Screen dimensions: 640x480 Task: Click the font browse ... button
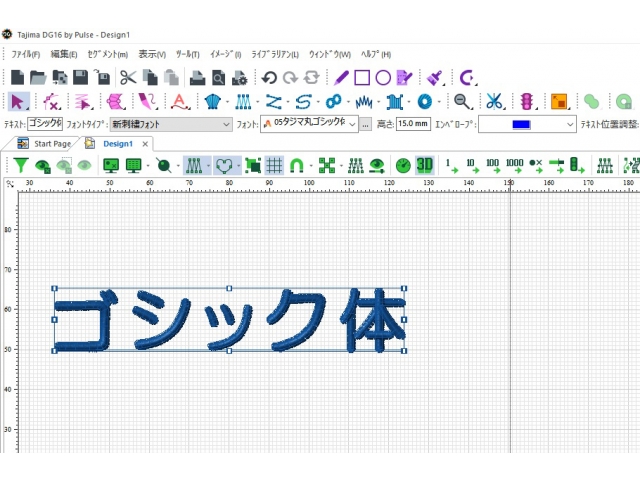pyautogui.click(x=365, y=124)
